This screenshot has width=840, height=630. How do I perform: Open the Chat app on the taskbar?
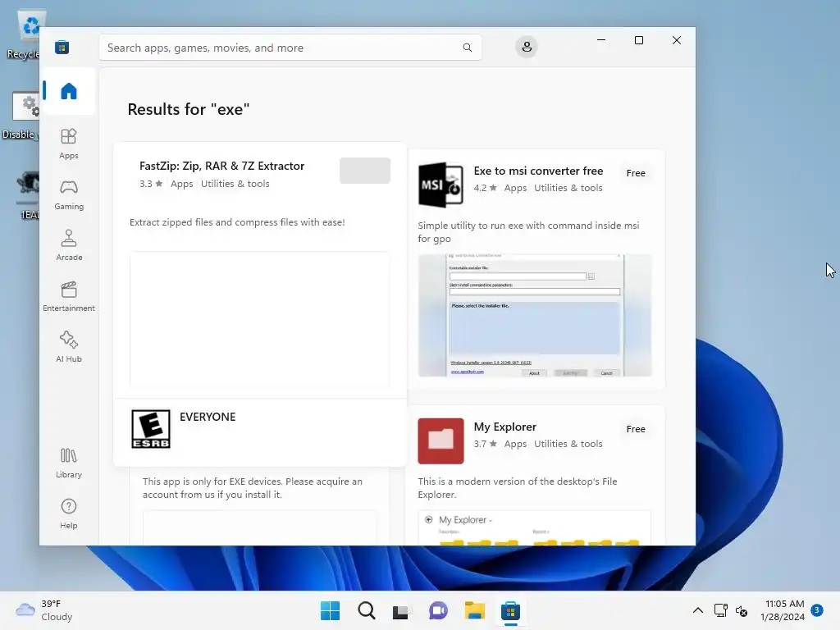click(438, 610)
